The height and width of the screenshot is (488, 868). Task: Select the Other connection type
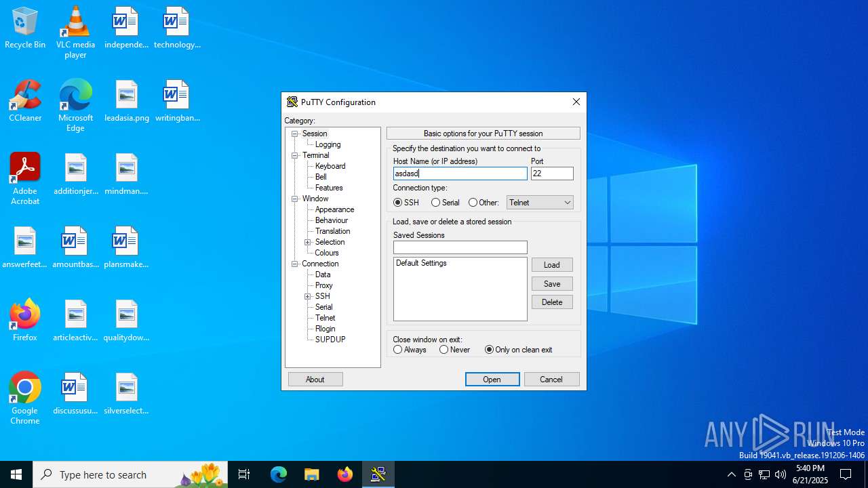484,203
